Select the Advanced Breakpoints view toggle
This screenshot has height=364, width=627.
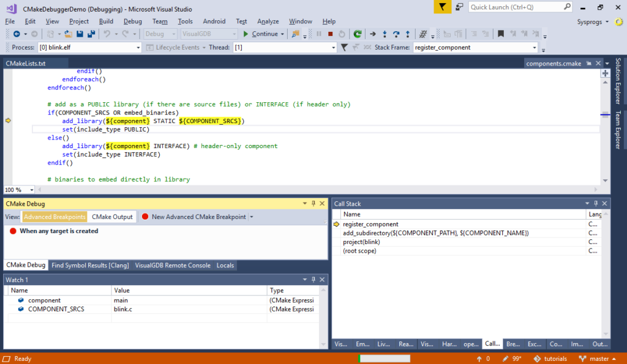[54, 216]
